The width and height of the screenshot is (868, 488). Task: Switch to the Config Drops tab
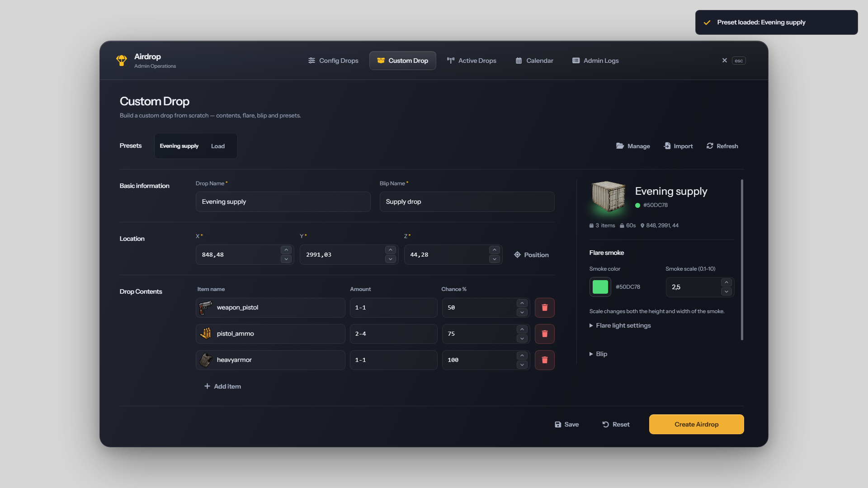[333, 61]
